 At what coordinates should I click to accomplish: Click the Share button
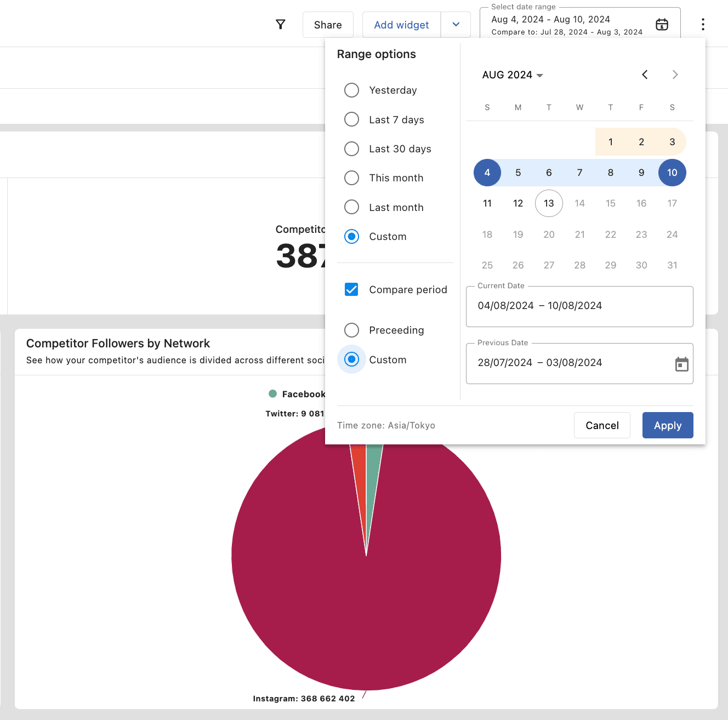click(x=328, y=25)
